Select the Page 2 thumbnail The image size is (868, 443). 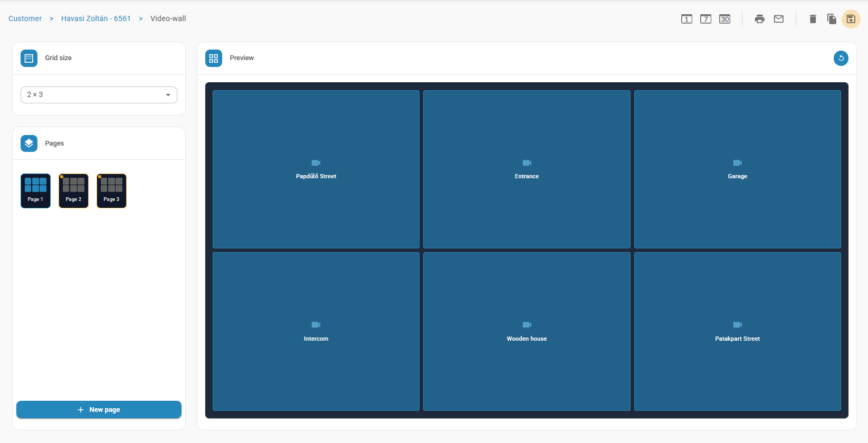[73, 191]
